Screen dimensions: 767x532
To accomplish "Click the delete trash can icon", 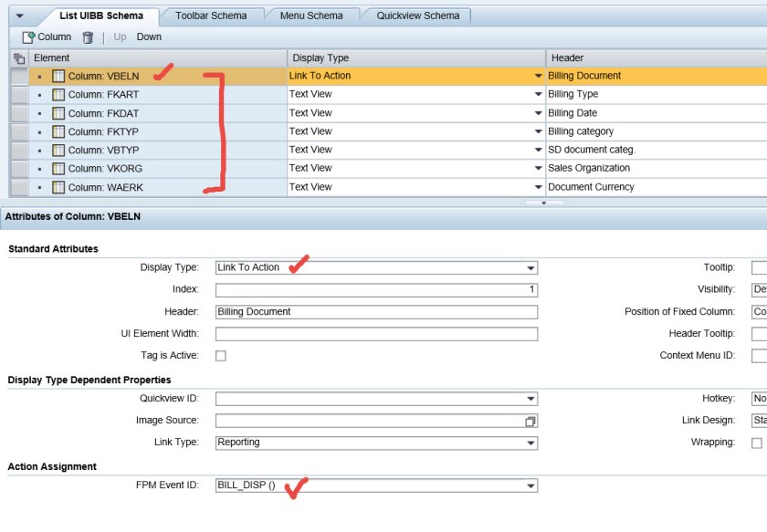I will 88,37.
